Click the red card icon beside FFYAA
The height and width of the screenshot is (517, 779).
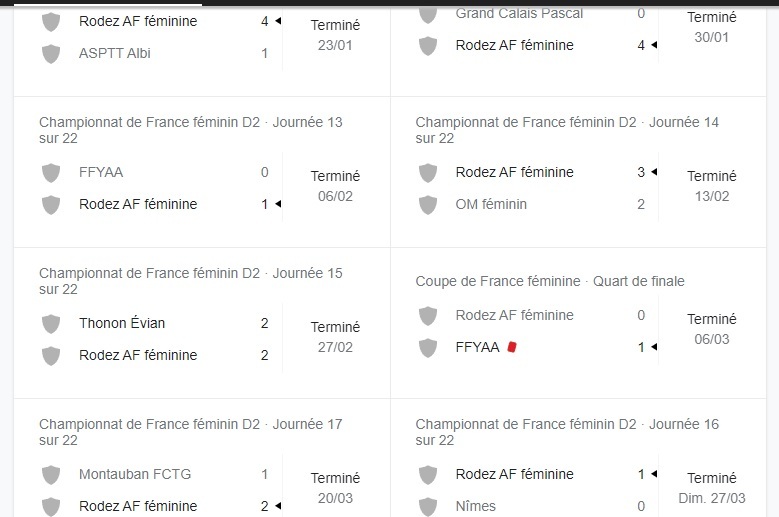click(512, 347)
